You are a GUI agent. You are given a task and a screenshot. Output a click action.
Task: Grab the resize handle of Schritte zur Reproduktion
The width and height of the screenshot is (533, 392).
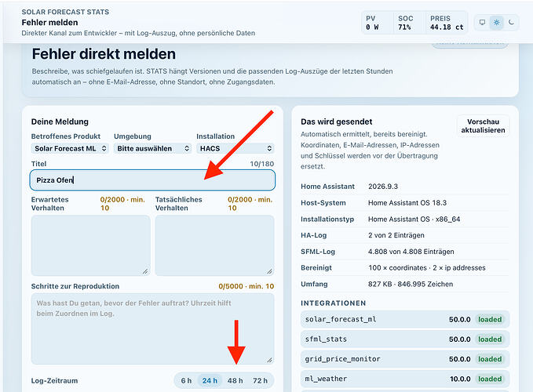(x=269, y=360)
